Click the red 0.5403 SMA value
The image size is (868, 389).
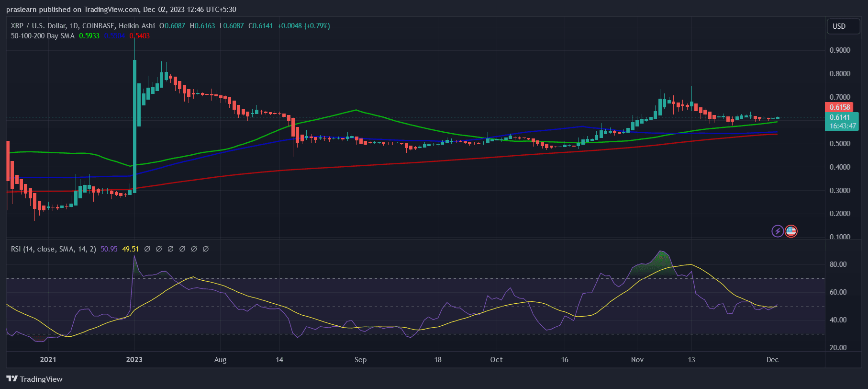coord(139,36)
